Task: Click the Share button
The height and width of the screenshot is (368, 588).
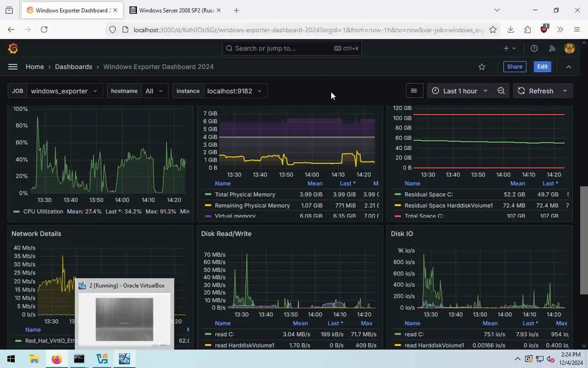Action: [x=514, y=67]
